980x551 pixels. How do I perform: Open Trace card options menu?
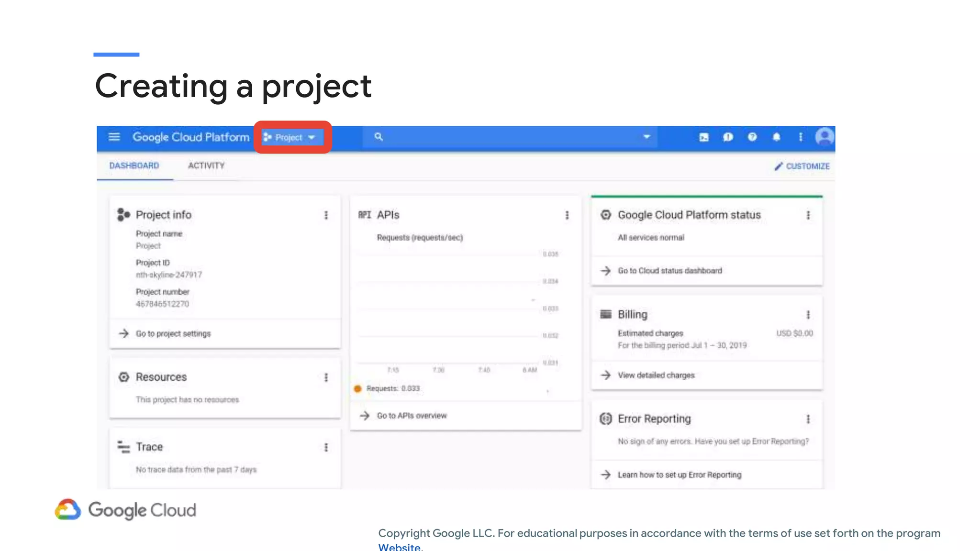pyautogui.click(x=326, y=447)
